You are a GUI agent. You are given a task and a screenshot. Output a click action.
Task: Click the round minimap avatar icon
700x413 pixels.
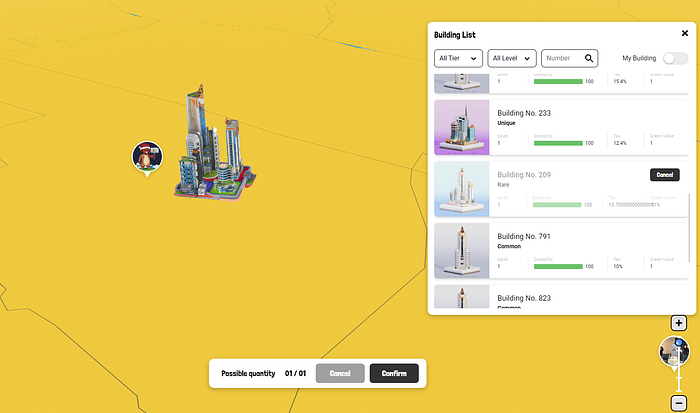tap(673, 352)
